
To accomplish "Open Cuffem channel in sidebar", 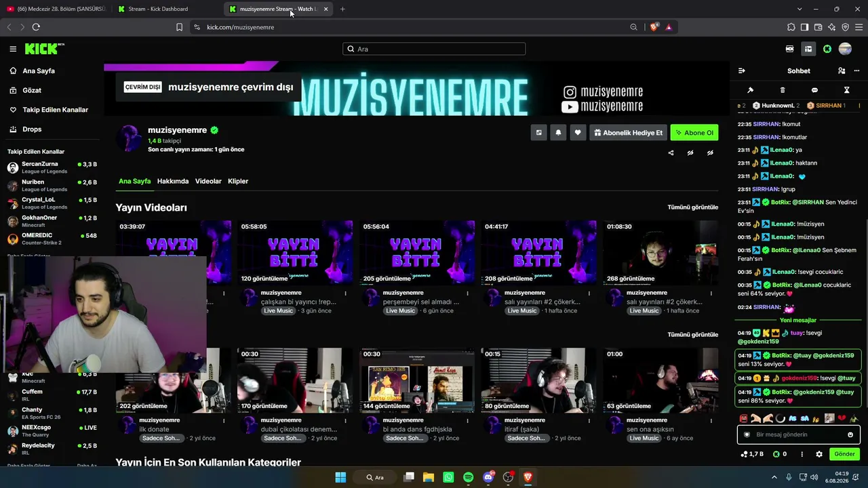I will [x=52, y=395].
